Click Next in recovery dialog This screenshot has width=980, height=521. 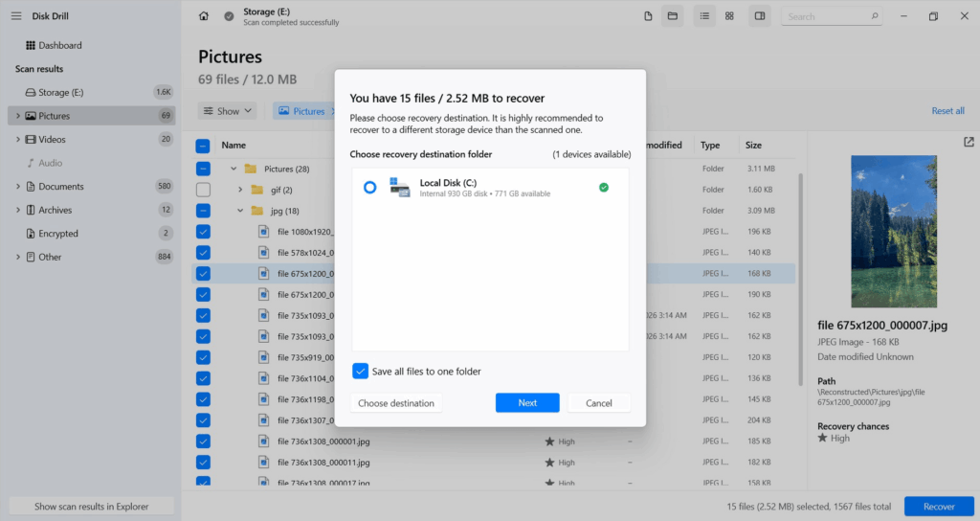pos(527,403)
